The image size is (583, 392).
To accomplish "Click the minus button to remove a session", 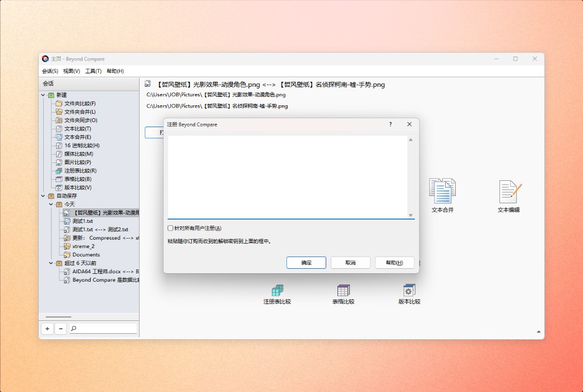I will pyautogui.click(x=61, y=329).
